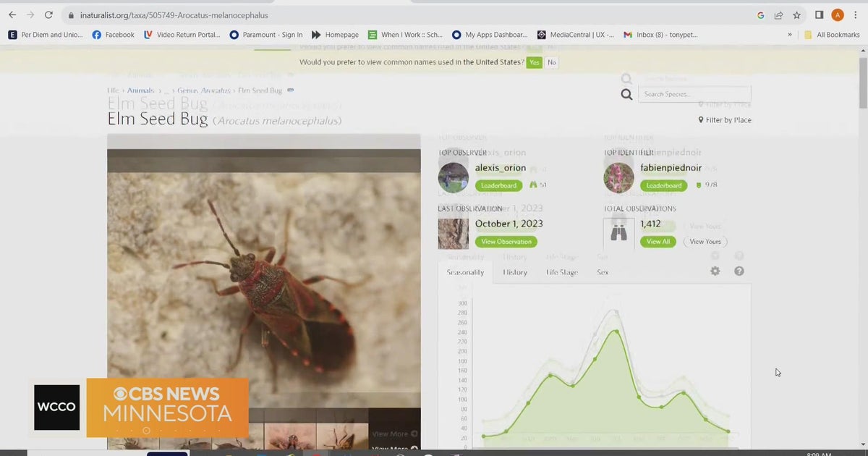Screen dimensions: 868x456
Task: Open the Sex tab on the chart panel
Action: [603, 272]
